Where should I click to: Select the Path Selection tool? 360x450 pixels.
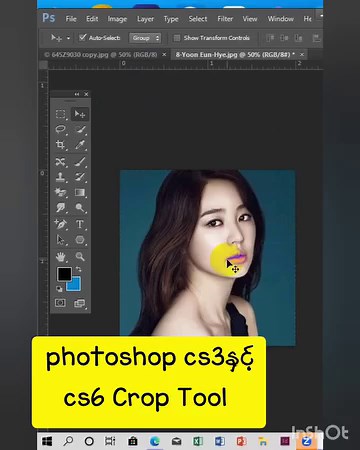tap(60, 239)
